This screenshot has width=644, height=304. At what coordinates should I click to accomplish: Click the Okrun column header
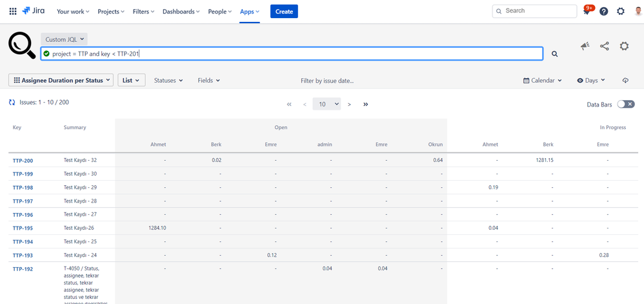436,145
